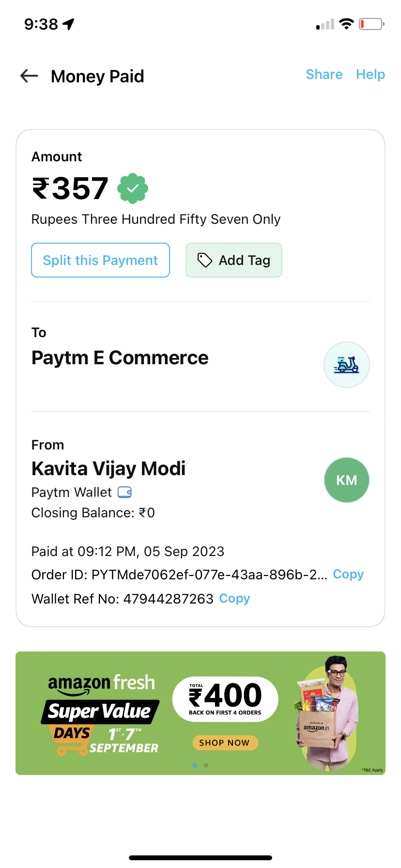
Task: Tap the battery status icon
Action: (371, 24)
